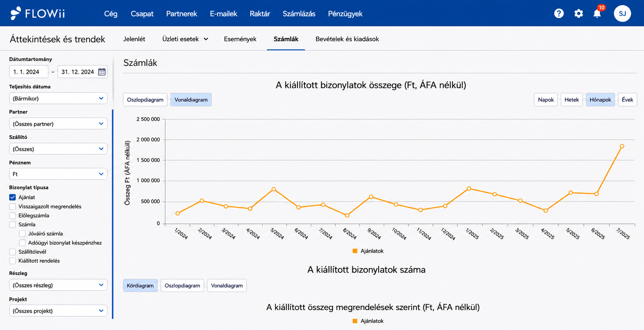Open the E-mailek menu

[223, 14]
